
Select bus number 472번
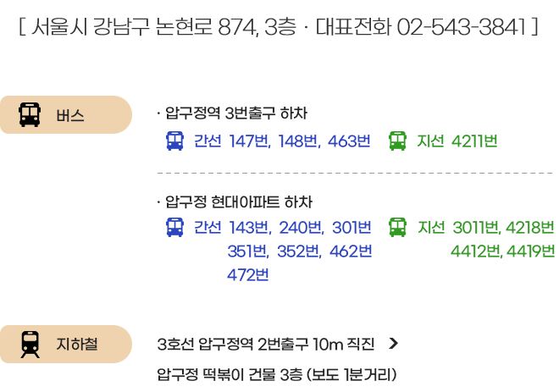(248, 275)
